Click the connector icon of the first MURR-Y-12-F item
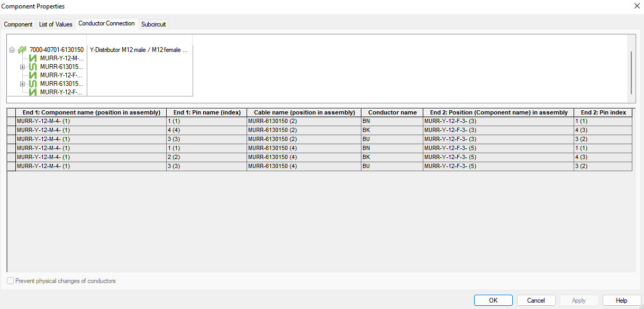The height and width of the screenshot is (309, 644). (x=33, y=75)
